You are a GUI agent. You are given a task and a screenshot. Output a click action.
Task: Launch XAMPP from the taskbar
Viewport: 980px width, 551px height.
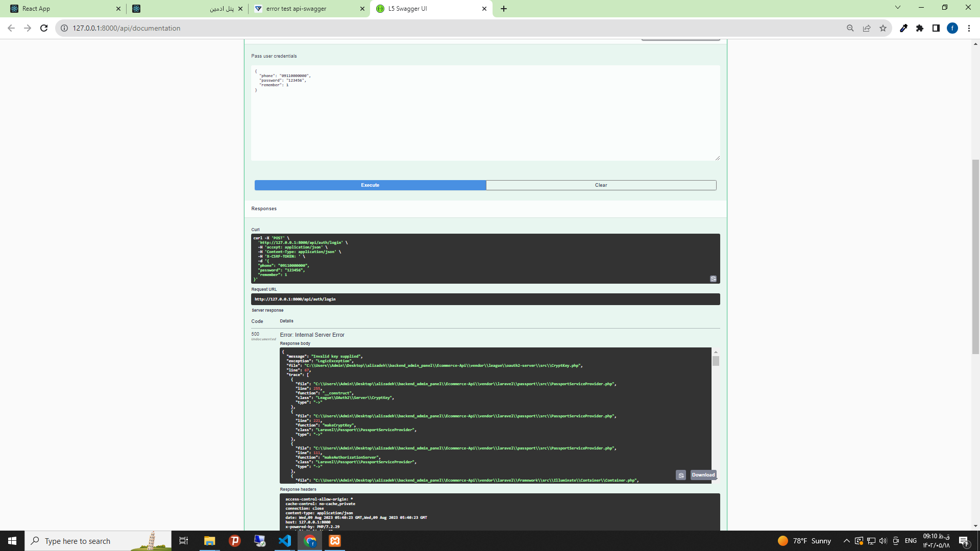(x=335, y=541)
